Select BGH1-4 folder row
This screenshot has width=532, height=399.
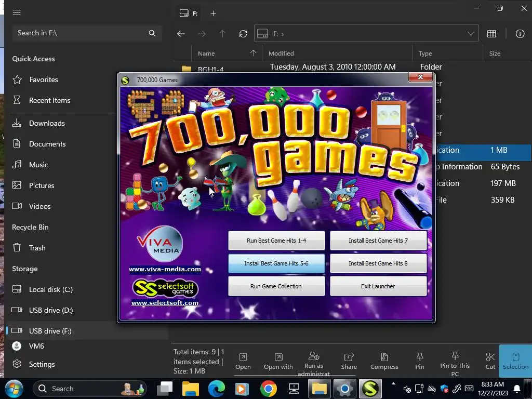pos(353,67)
